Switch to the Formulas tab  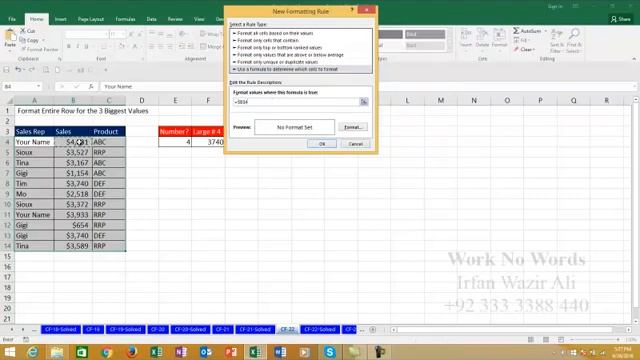125,19
